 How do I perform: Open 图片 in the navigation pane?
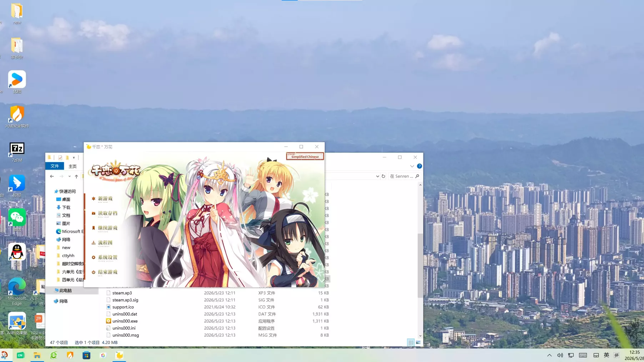(63, 223)
